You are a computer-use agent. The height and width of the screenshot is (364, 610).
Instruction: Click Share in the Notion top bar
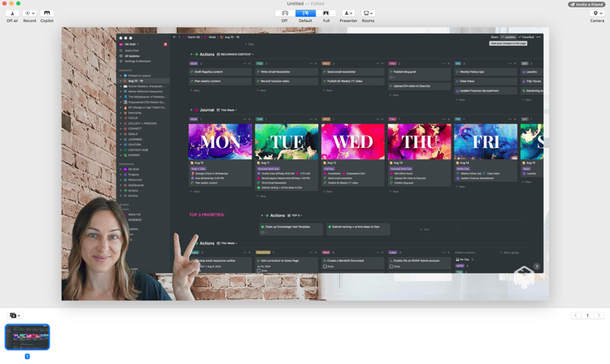[x=494, y=37]
